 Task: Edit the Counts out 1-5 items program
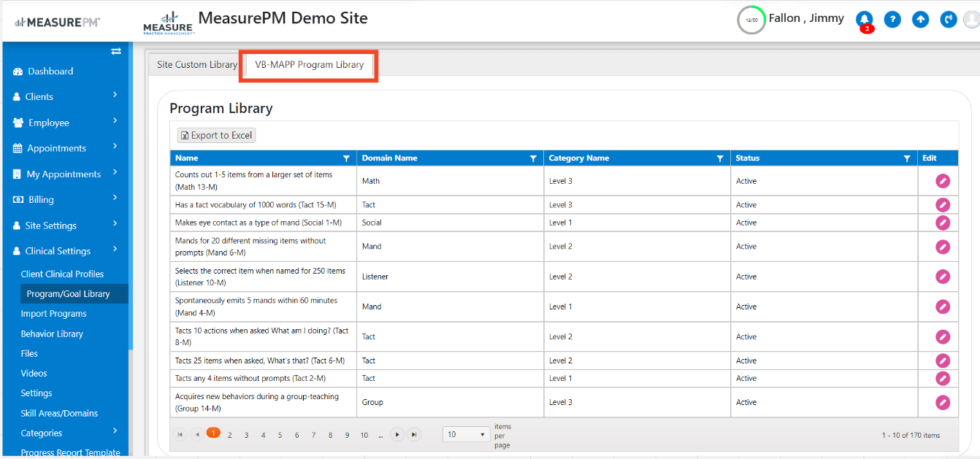pyautogui.click(x=943, y=181)
